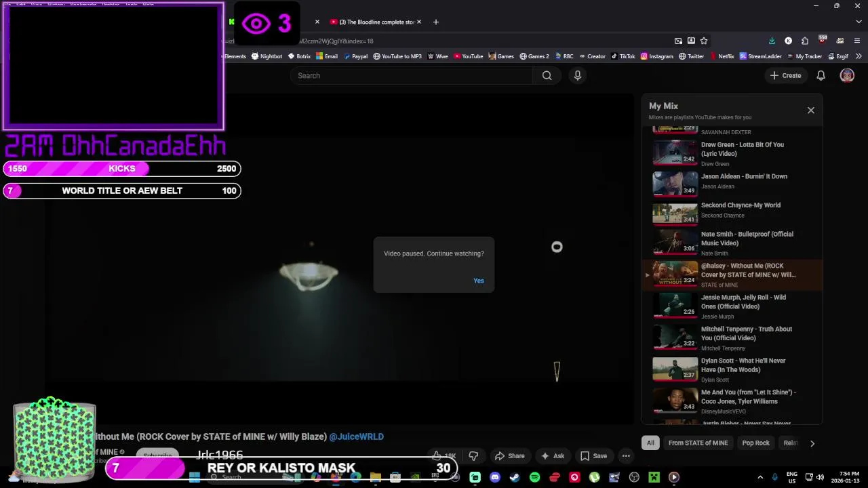868x488 pixels.
Task: Show hidden system tray icons
Action: [x=759, y=477]
